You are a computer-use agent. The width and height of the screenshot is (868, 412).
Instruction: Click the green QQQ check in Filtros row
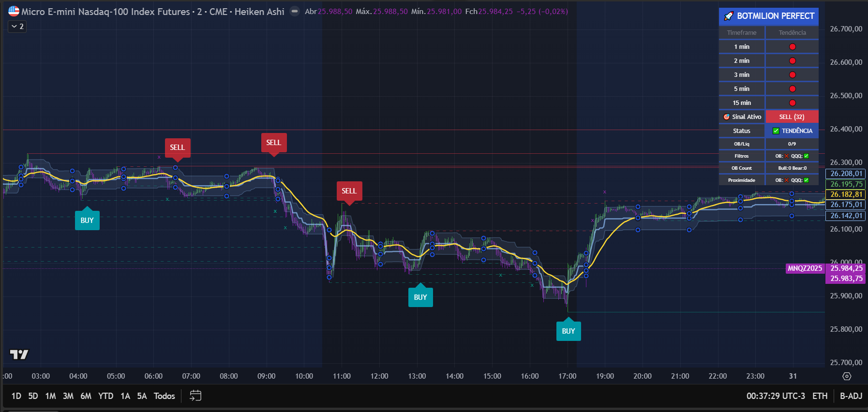click(806, 156)
